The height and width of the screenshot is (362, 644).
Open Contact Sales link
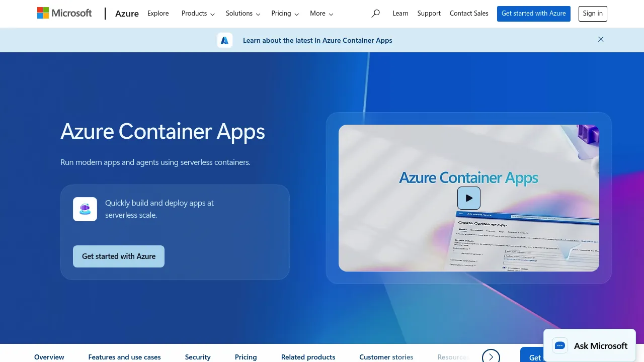(x=469, y=14)
